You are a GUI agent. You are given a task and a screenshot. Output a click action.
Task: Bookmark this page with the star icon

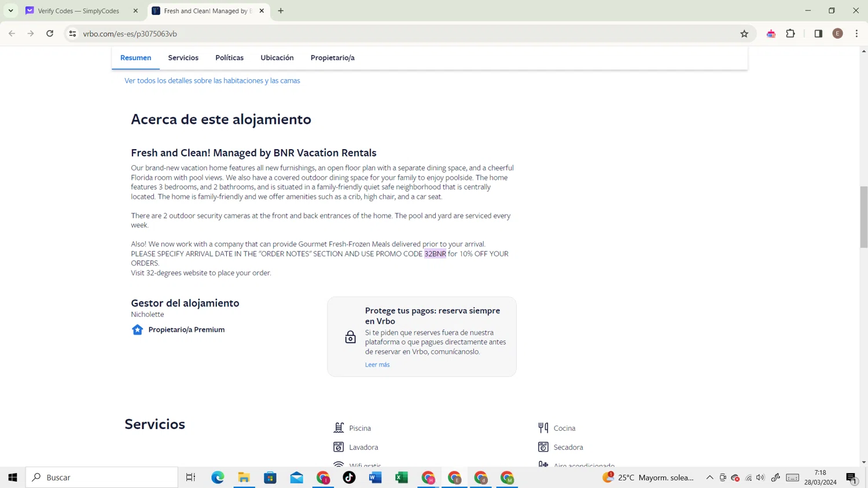744,34
